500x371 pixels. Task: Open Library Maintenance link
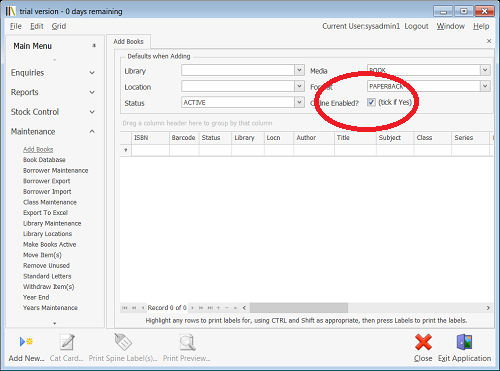pyautogui.click(x=52, y=223)
